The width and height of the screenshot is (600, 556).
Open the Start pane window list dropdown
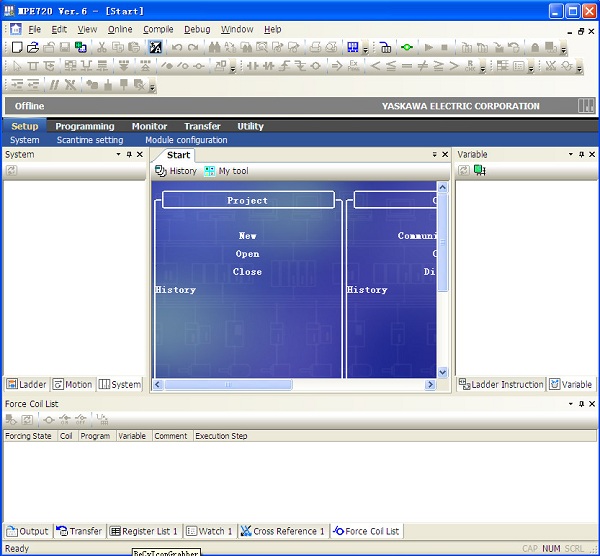434,155
